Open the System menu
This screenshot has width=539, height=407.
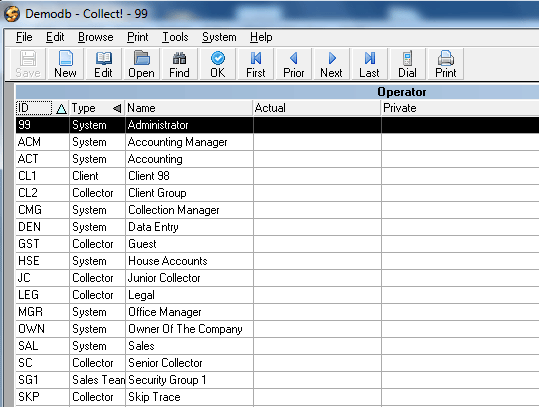click(219, 37)
